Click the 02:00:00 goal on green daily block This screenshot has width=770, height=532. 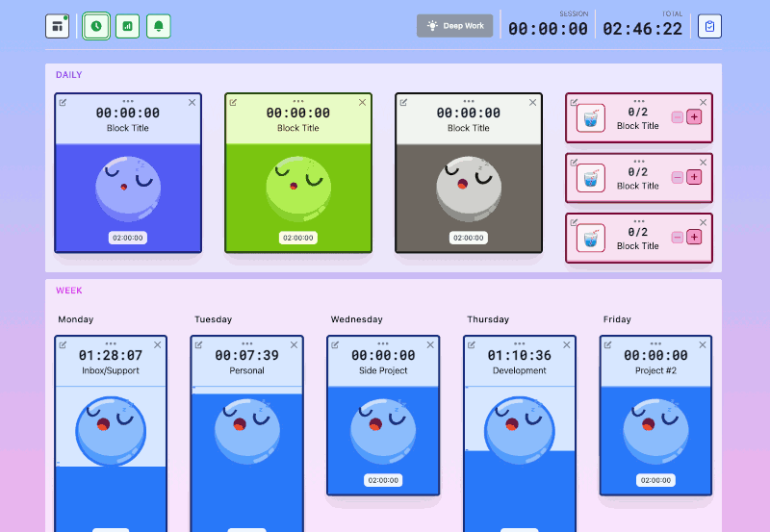point(298,238)
